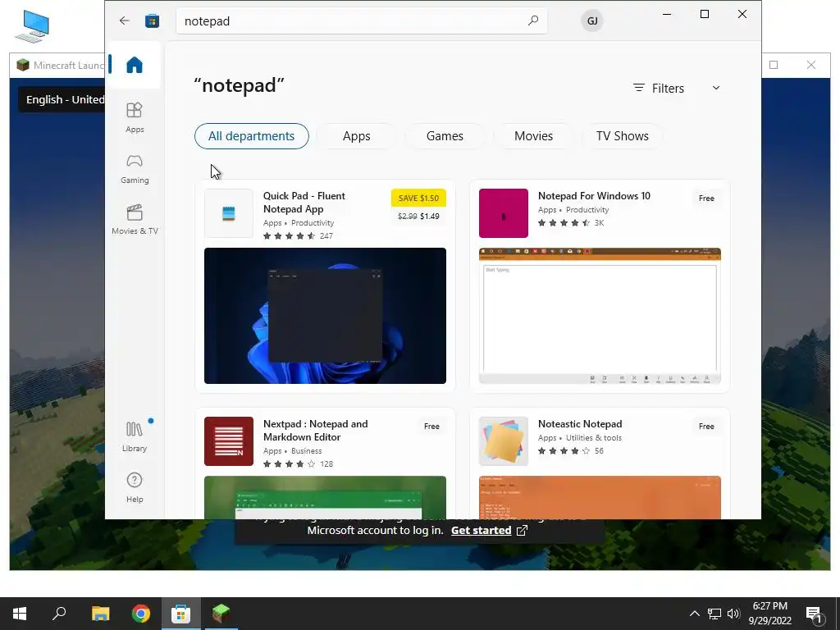Click Microsoft Store taskbar icon
Screen dimensions: 840x630
pyautogui.click(x=181, y=614)
